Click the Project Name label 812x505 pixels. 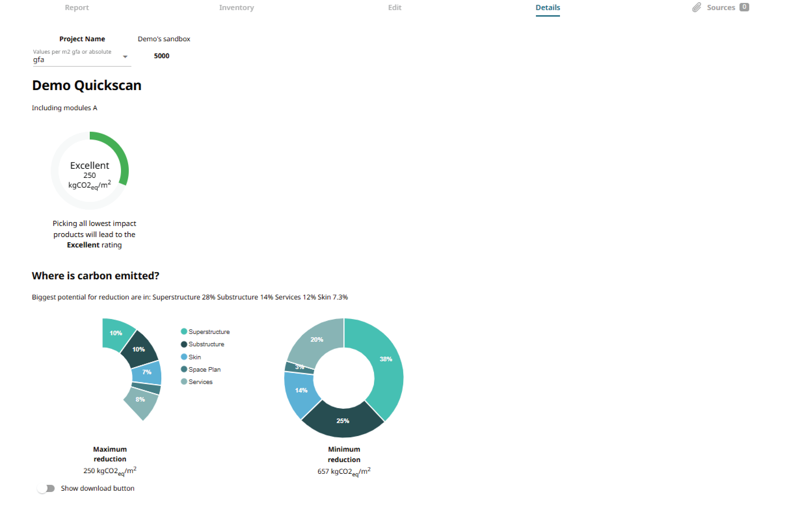pos(82,39)
